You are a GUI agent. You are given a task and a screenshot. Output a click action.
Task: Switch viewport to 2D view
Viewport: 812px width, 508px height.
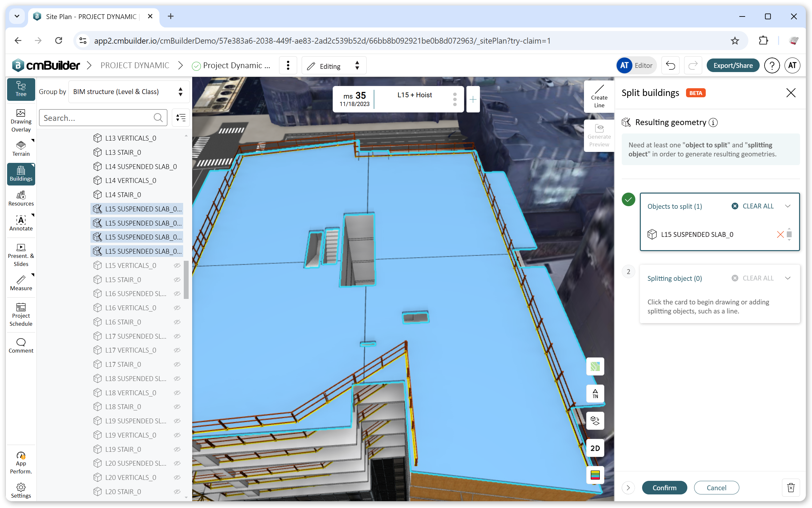click(x=595, y=448)
